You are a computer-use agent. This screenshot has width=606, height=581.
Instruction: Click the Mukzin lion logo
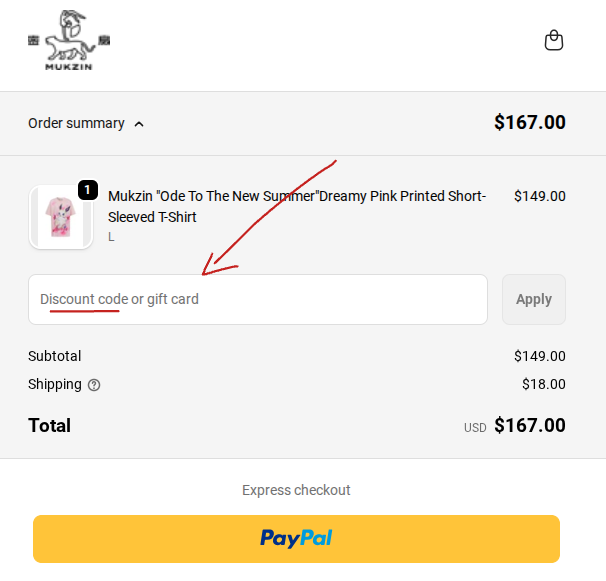(68, 40)
